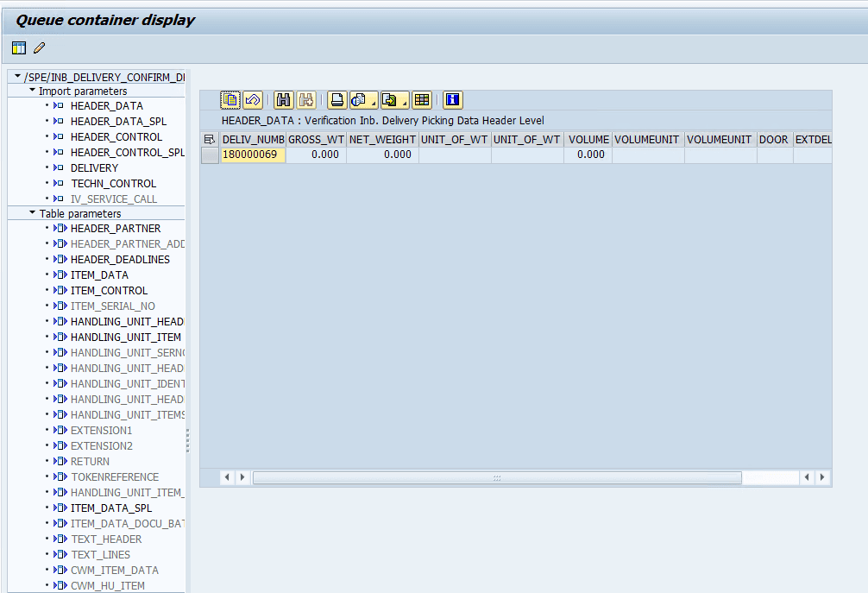The image size is (868, 593).
Task: Collapse the Import parameters node
Action: coord(32,91)
